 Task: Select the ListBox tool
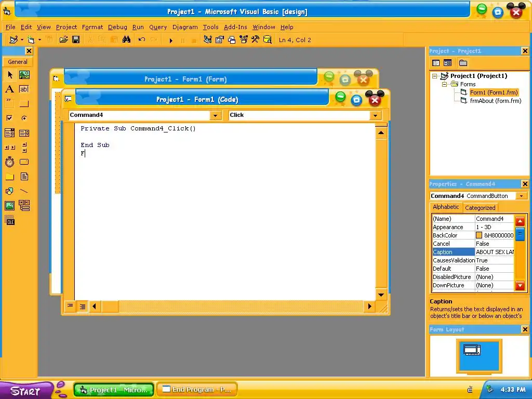24,132
